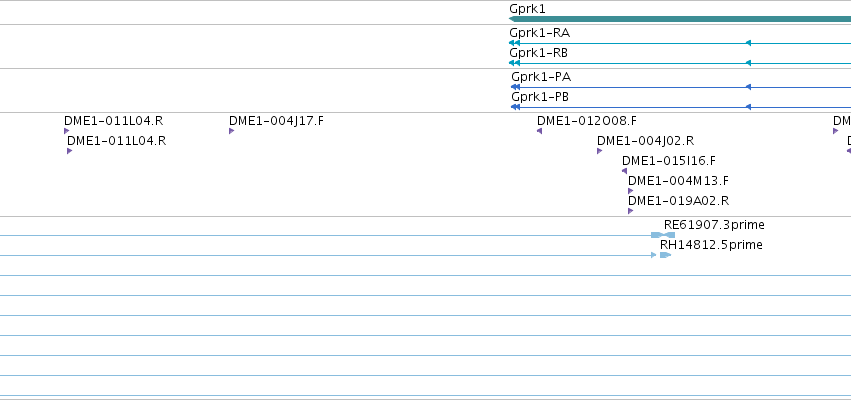Click the Gprk1-PB protein label

pyautogui.click(x=540, y=97)
